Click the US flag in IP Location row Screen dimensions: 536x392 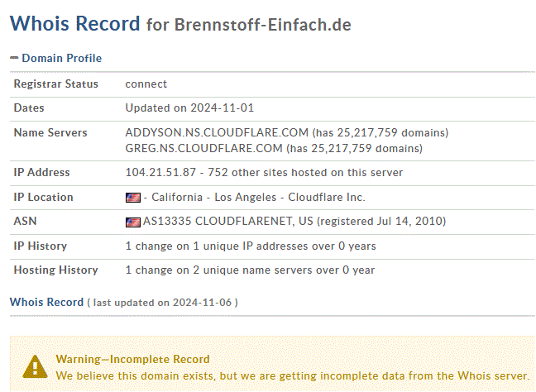point(133,198)
